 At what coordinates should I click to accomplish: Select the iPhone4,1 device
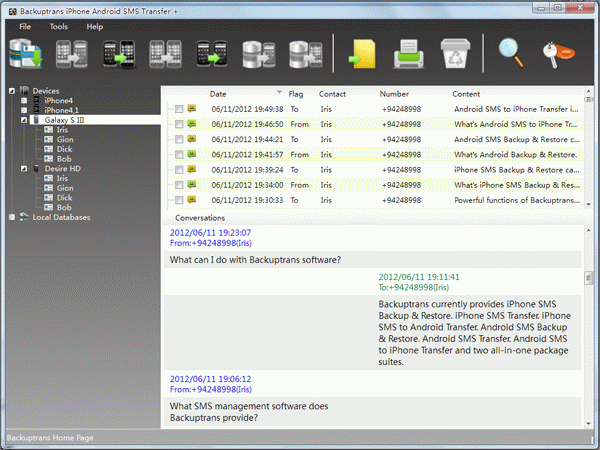(x=61, y=110)
